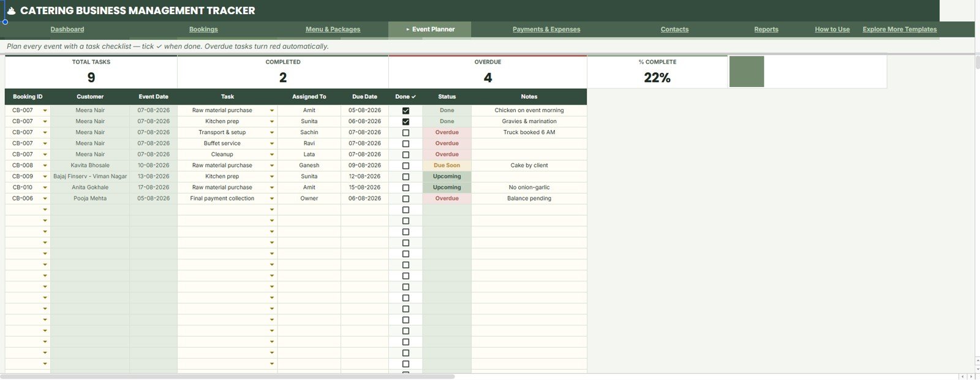Click due date 09-08-2026
980x380 pixels.
coord(364,165)
